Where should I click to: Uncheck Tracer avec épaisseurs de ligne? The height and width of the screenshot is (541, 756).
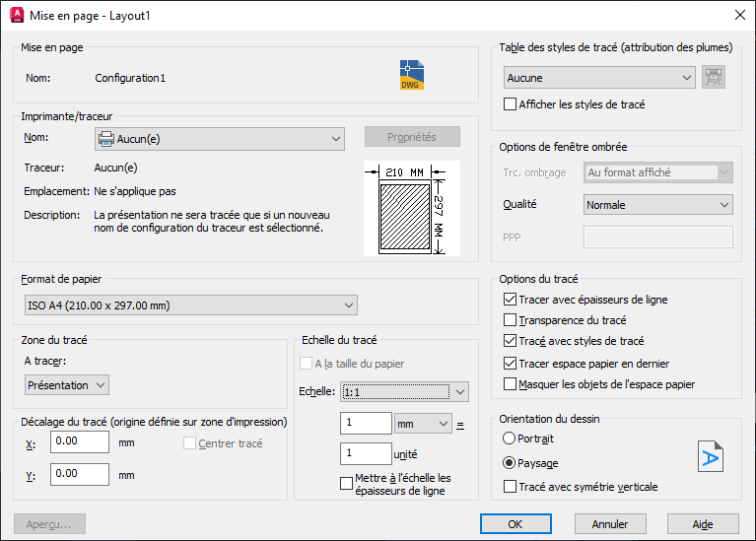click(510, 300)
